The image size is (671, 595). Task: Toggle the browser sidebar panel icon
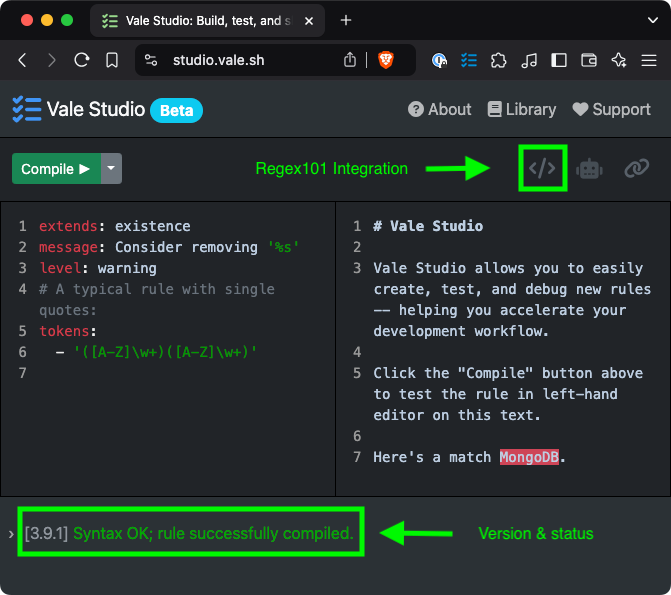pyautogui.click(x=559, y=60)
